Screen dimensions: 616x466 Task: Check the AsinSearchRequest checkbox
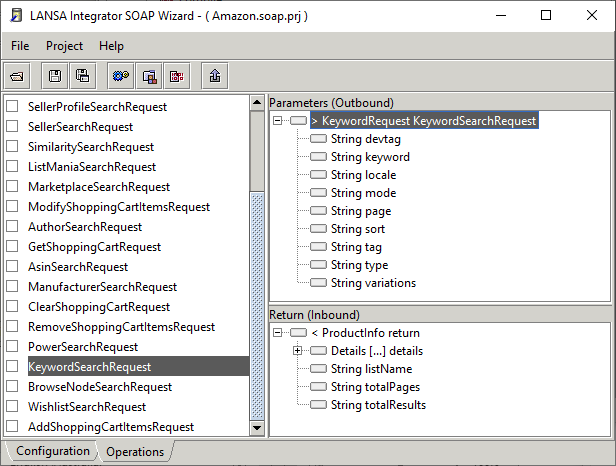pyautogui.click(x=12, y=266)
